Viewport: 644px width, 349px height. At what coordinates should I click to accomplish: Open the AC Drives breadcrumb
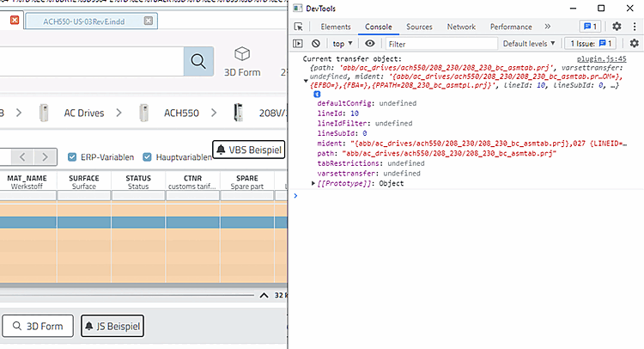click(x=84, y=113)
